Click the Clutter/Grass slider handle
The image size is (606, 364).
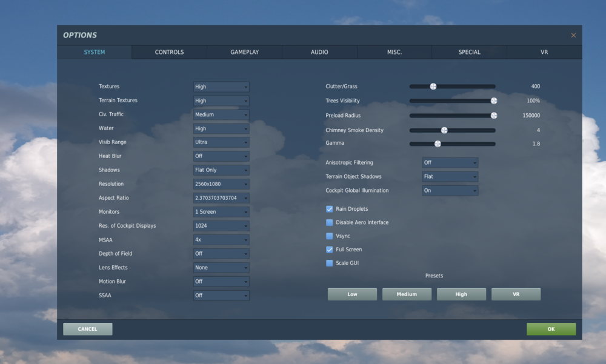(x=433, y=87)
